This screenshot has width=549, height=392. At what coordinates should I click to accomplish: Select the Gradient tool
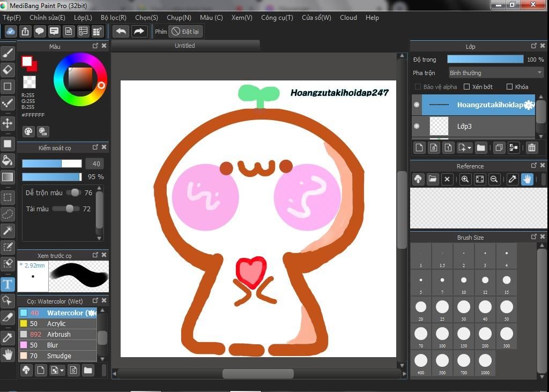pyautogui.click(x=8, y=177)
